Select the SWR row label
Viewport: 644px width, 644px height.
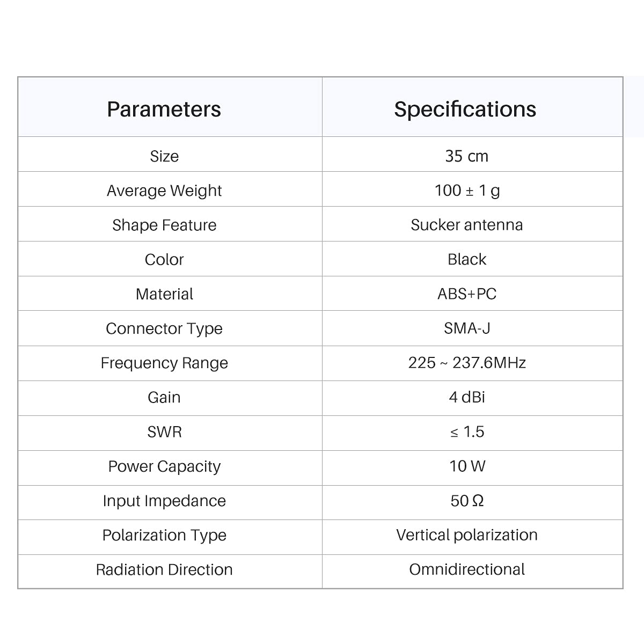(164, 431)
